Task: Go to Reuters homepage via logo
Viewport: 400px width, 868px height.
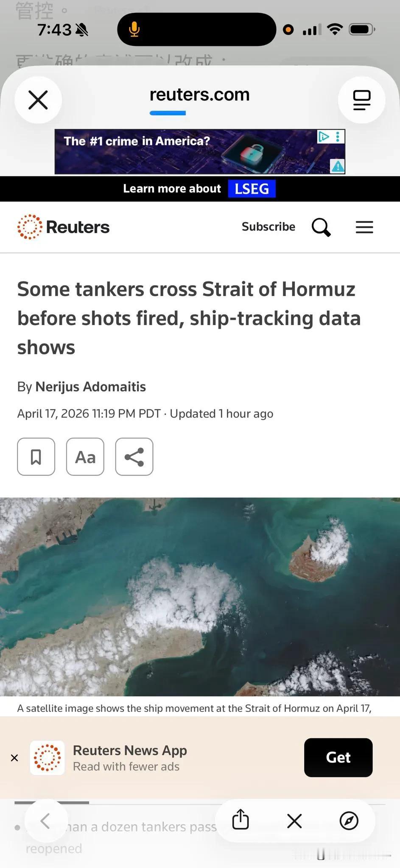Action: pyautogui.click(x=64, y=227)
